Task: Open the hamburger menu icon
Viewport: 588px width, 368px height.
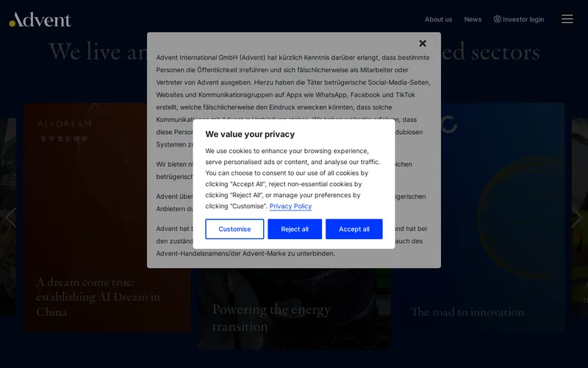Action: point(567,19)
